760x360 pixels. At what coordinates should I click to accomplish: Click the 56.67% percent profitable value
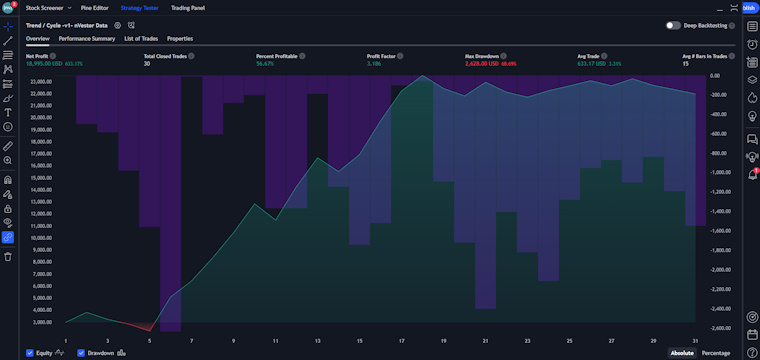coord(264,64)
